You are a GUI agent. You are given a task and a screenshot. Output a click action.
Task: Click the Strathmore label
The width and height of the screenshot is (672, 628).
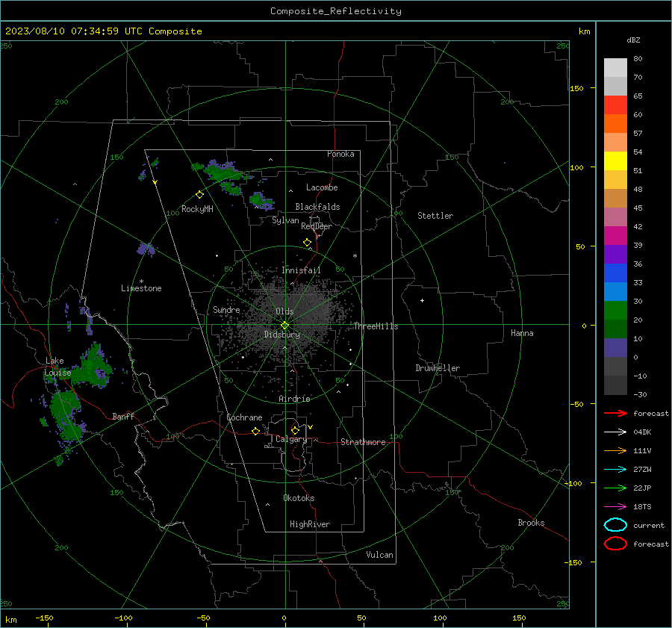[x=363, y=442]
